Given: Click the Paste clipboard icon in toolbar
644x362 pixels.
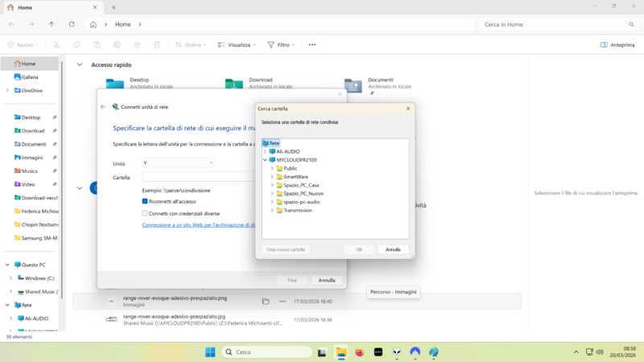Looking at the screenshot, I should tap(97, 45).
